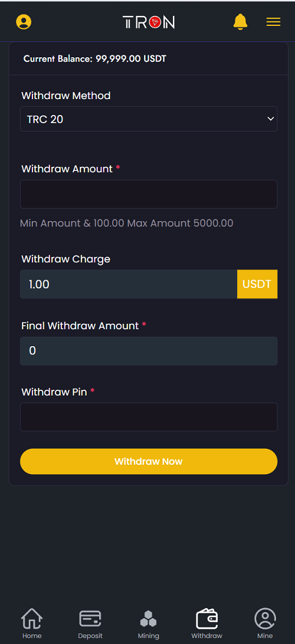Open notifications bell icon

(x=240, y=22)
